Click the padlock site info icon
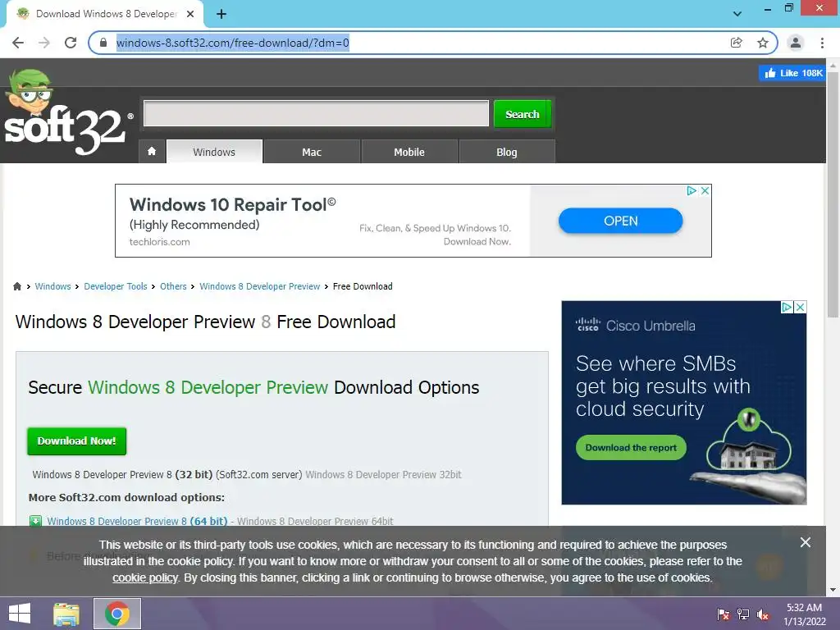Screen dimensions: 840x630 104,43
